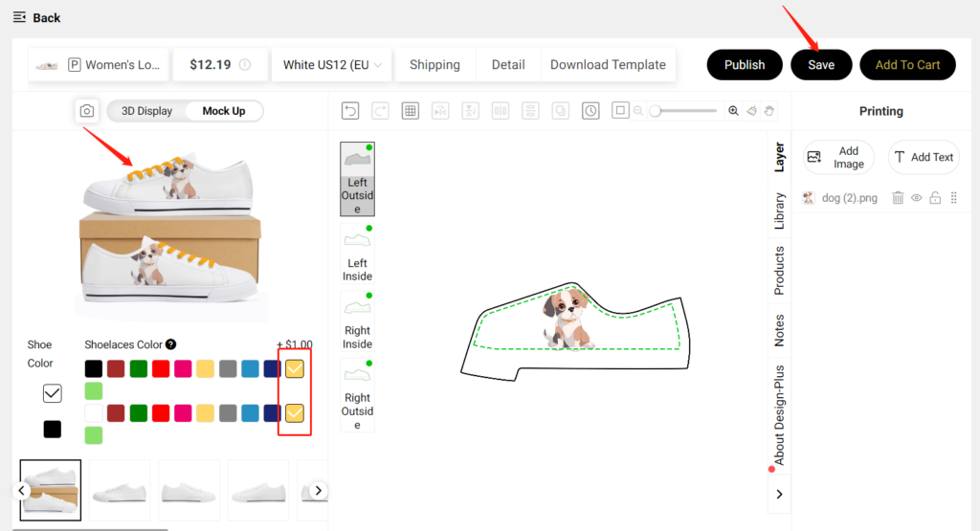
Task: Open the Products side tab
Action: pos(779,271)
